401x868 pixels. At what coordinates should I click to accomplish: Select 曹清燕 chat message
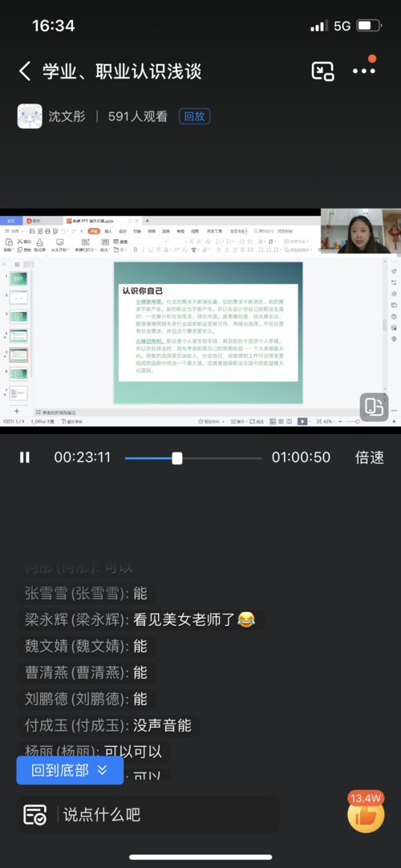pyautogui.click(x=87, y=672)
